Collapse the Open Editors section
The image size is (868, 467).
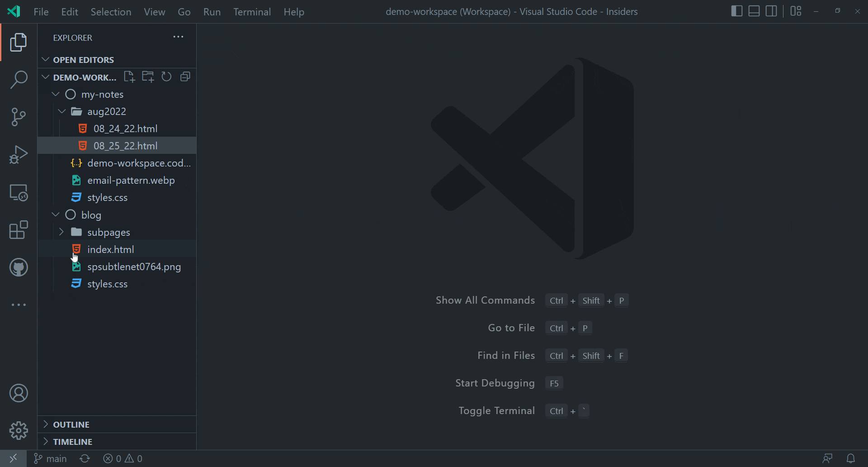[x=45, y=59]
